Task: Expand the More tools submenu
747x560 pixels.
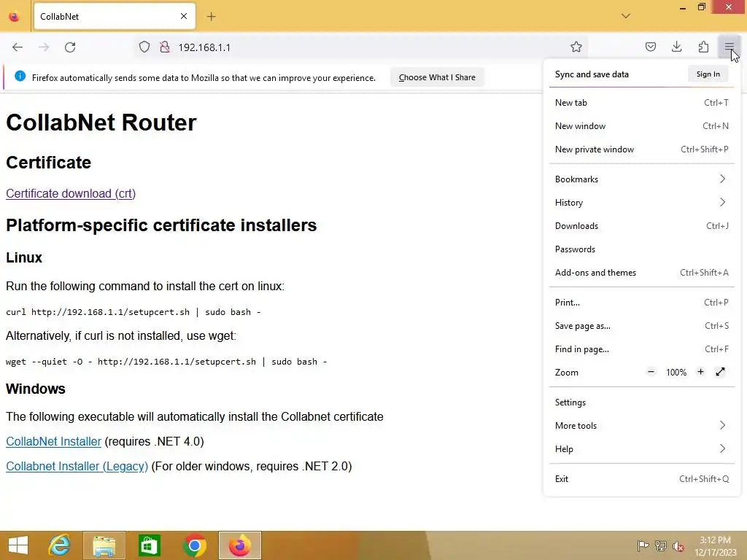Action: pos(642,426)
